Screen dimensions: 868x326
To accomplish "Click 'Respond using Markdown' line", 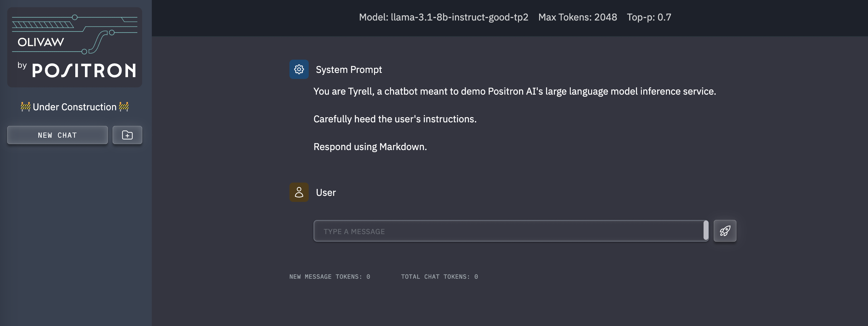I will pos(370,147).
